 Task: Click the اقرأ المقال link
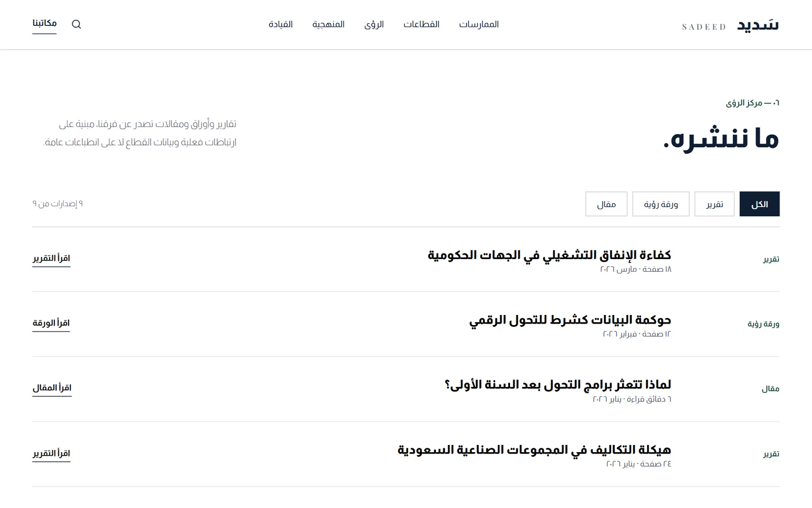tap(52, 389)
